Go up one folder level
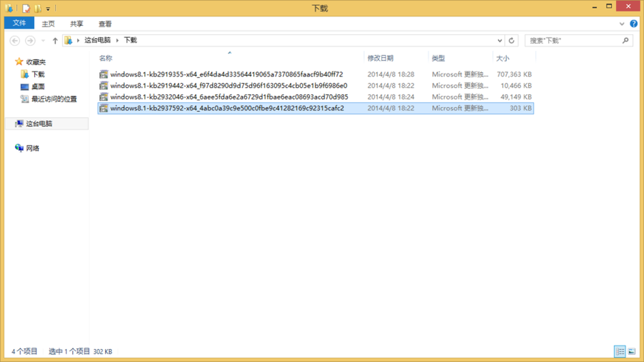 55,41
